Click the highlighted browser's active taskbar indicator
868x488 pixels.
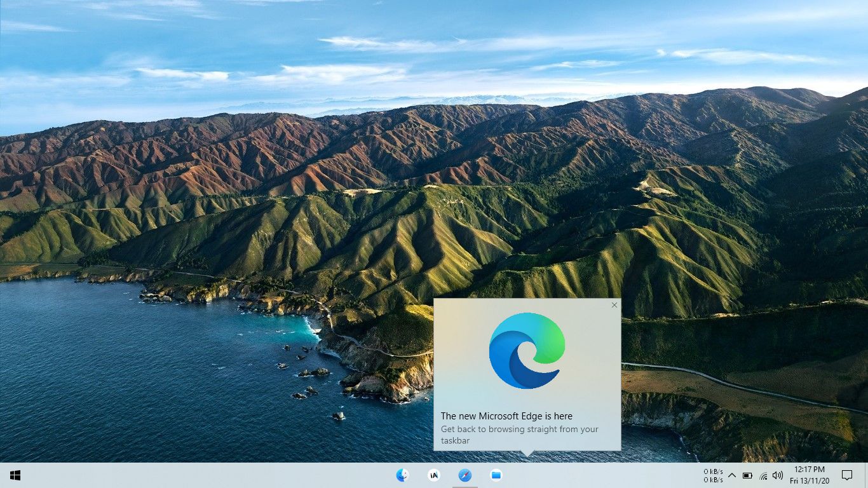point(465,486)
